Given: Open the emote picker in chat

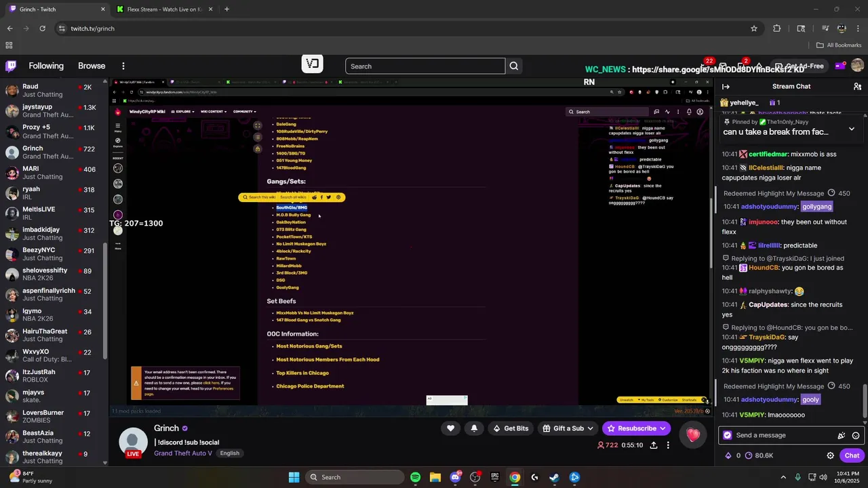Looking at the screenshot, I should [x=856, y=436].
